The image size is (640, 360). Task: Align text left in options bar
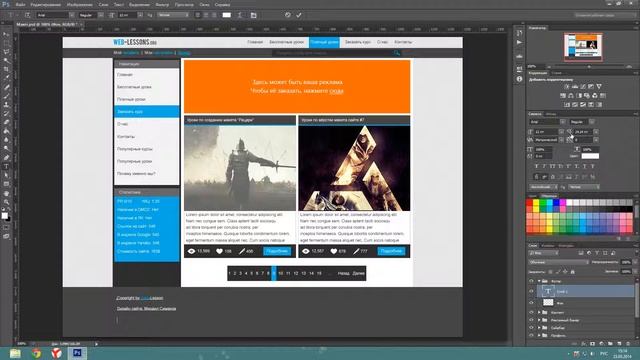(198, 15)
